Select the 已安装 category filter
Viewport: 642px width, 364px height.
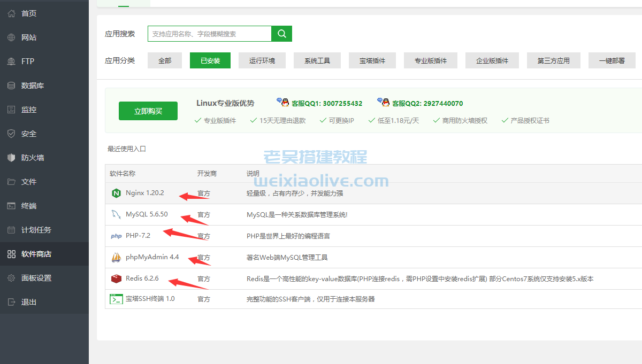point(210,60)
